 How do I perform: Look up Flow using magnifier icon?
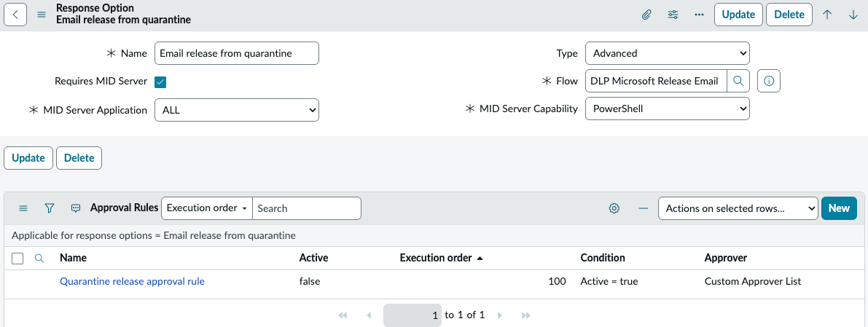click(x=738, y=81)
